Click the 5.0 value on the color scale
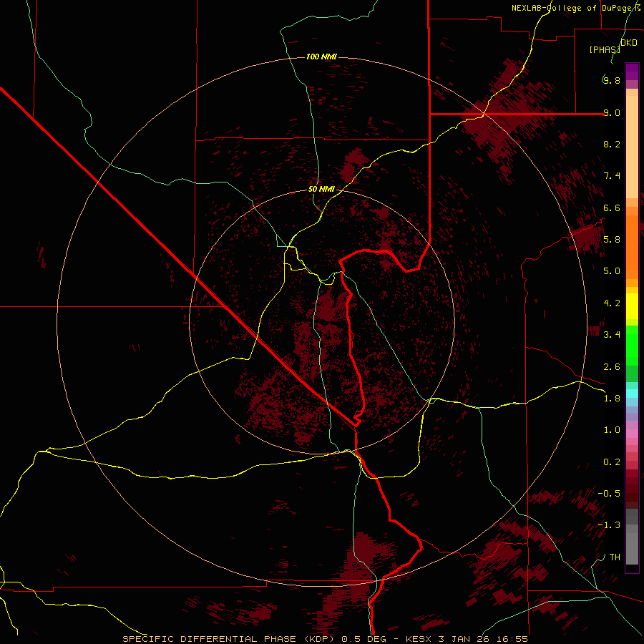Image resolution: width=644 pixels, height=644 pixels. tap(612, 271)
